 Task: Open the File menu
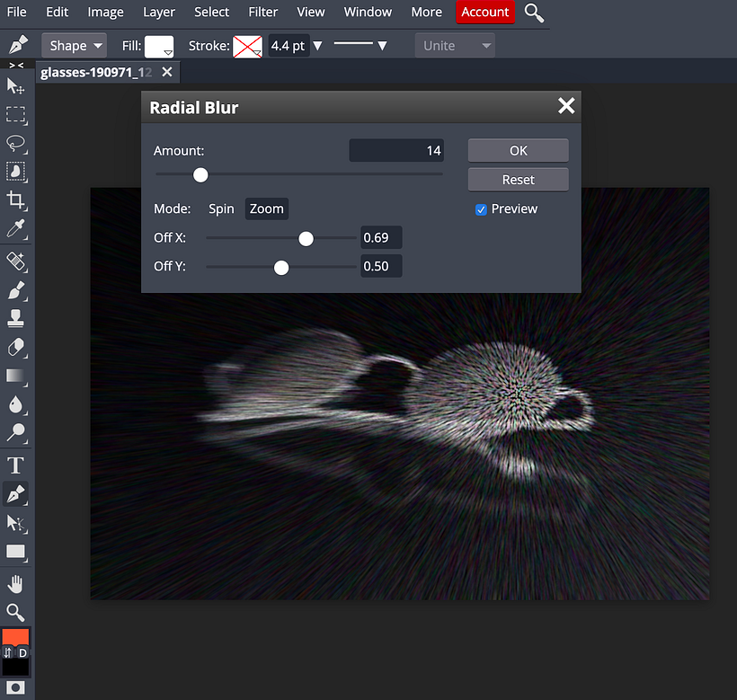pyautogui.click(x=16, y=12)
